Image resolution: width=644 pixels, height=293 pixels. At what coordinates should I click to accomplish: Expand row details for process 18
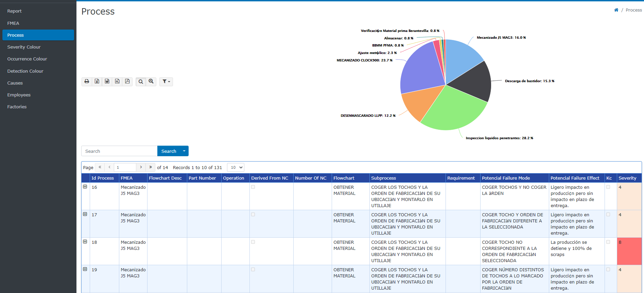(85, 242)
